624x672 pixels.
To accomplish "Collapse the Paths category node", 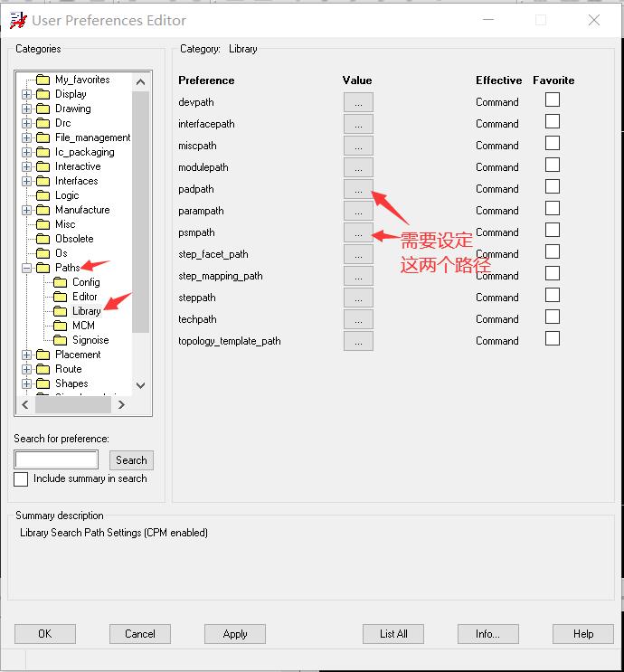I will pyautogui.click(x=26, y=269).
